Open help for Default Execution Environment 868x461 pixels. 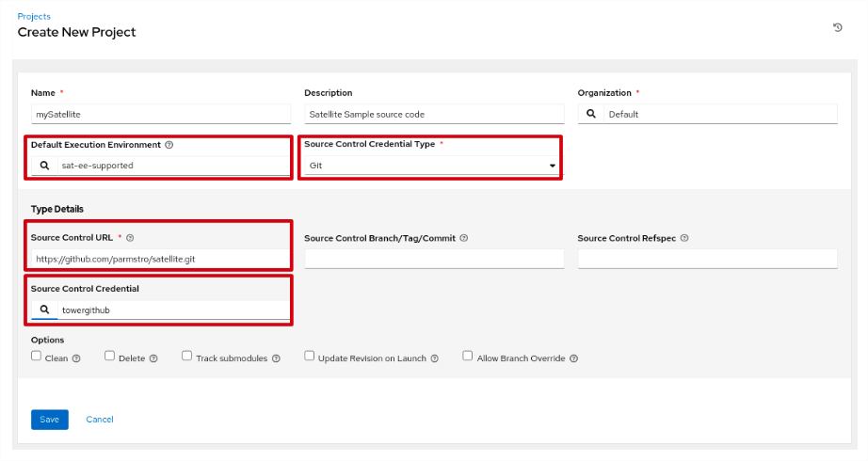169,146
